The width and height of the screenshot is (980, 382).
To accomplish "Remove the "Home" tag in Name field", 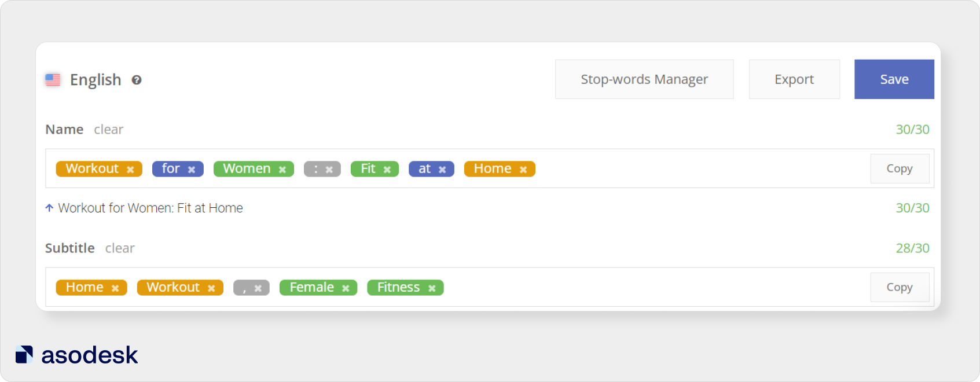I will (x=523, y=170).
